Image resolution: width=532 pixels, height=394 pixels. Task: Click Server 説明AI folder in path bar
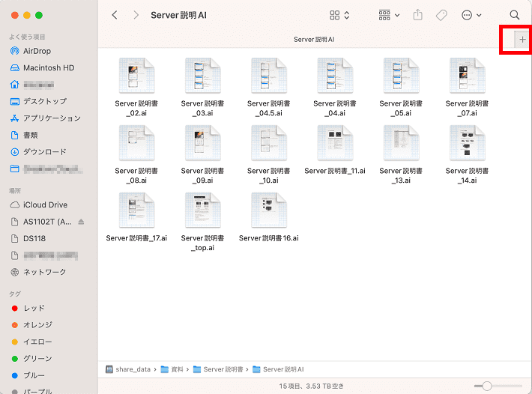coord(278,369)
